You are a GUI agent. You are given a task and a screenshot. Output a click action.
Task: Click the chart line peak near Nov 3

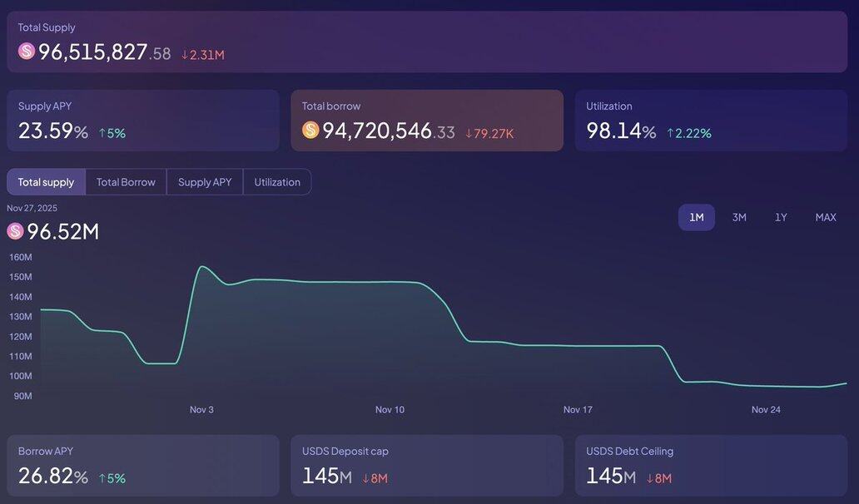(201, 267)
